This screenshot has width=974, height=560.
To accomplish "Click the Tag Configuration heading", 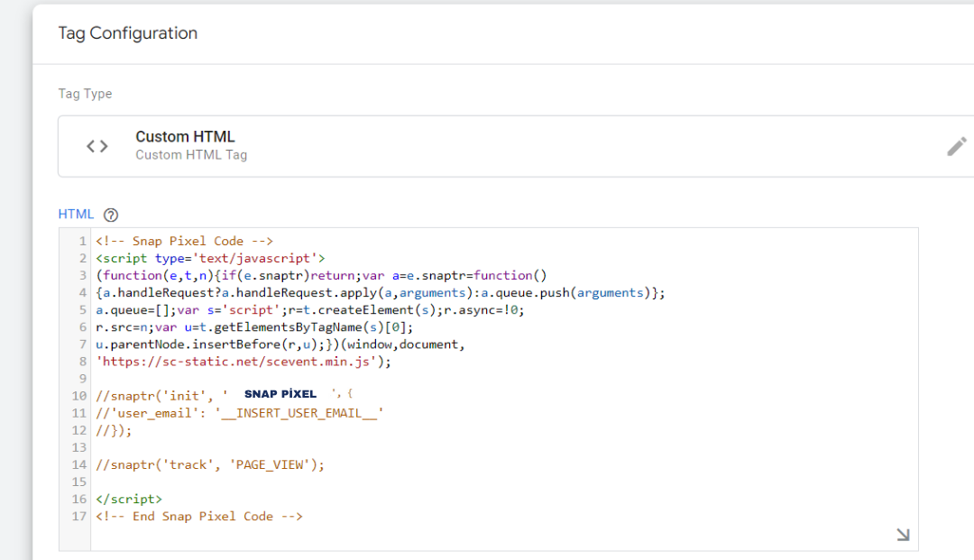I will coord(128,32).
